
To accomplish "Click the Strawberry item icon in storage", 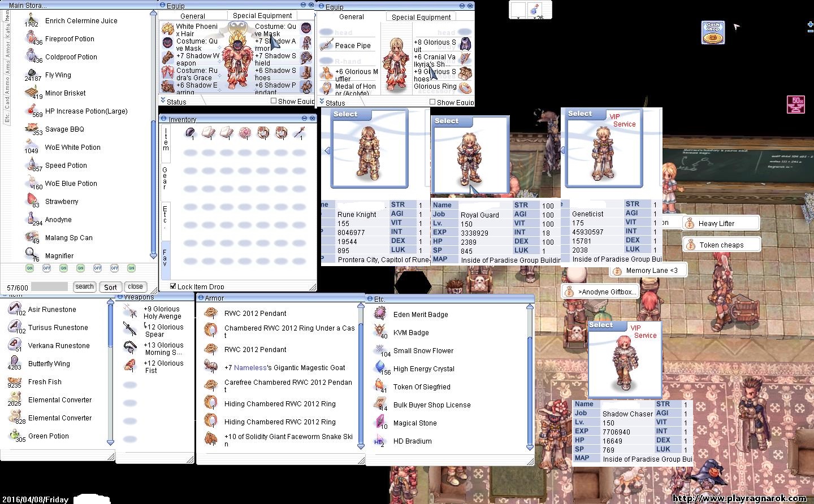I will (x=32, y=201).
